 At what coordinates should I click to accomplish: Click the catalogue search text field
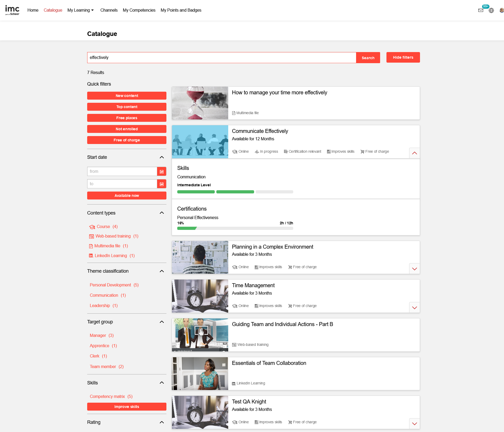[221, 58]
